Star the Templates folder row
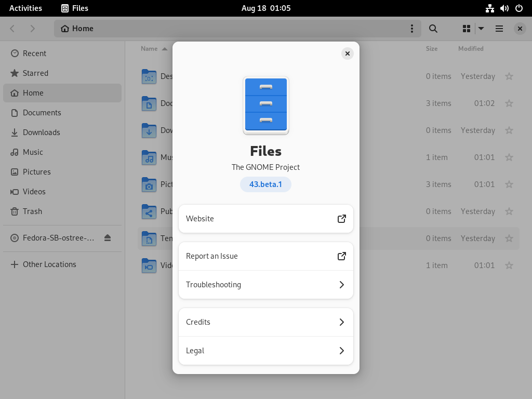Image resolution: width=532 pixels, height=399 pixels. point(509,238)
